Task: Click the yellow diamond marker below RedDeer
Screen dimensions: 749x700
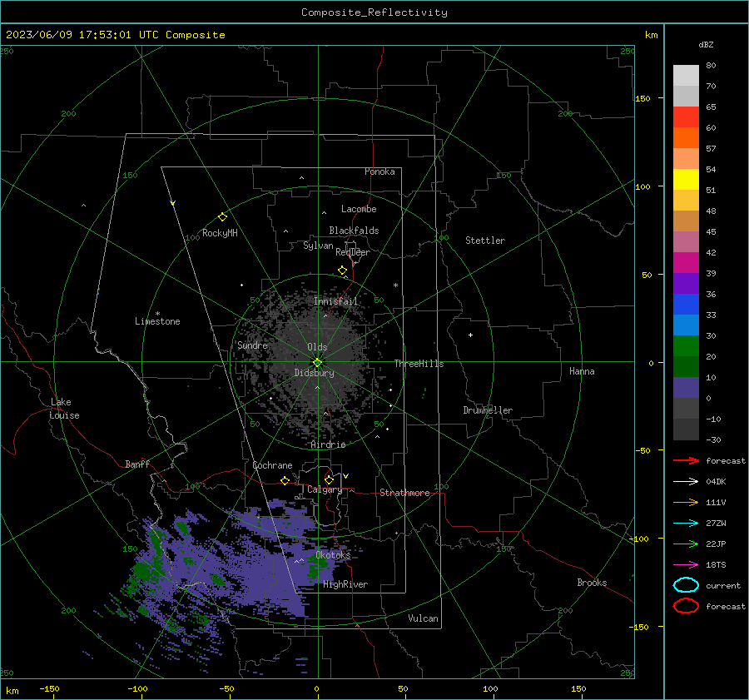Action: point(342,271)
